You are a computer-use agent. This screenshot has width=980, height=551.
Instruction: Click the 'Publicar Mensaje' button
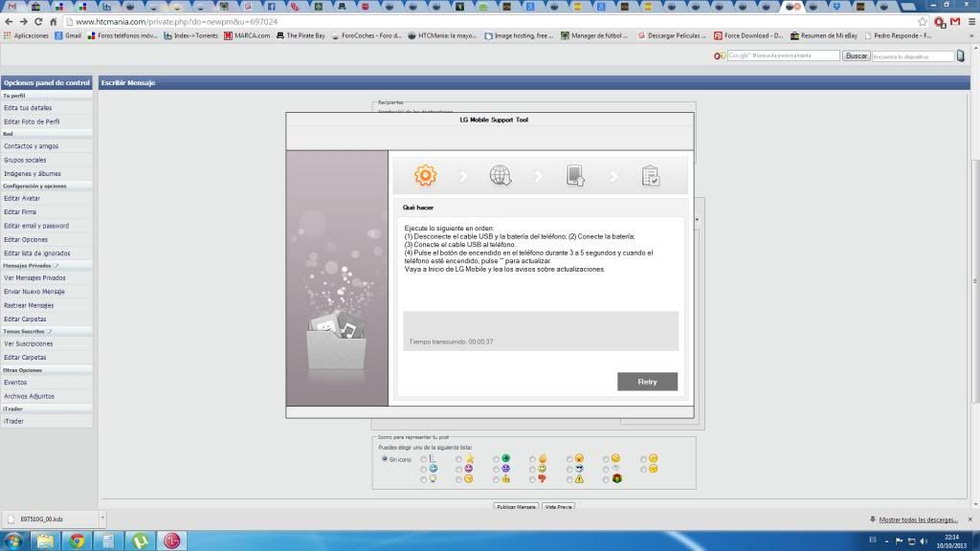coord(516,506)
